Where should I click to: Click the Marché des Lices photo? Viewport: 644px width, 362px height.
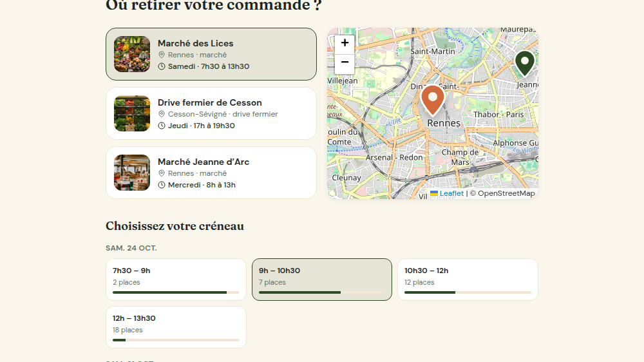point(132,54)
